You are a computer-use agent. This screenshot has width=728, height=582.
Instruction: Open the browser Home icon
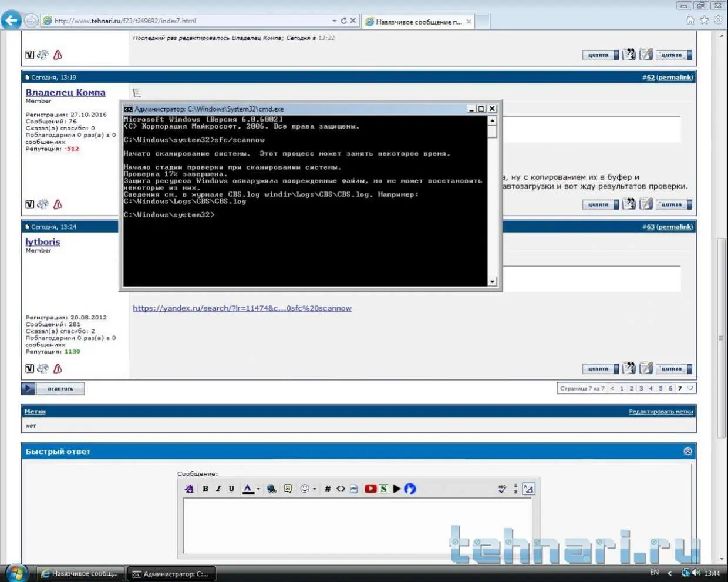[690, 21]
